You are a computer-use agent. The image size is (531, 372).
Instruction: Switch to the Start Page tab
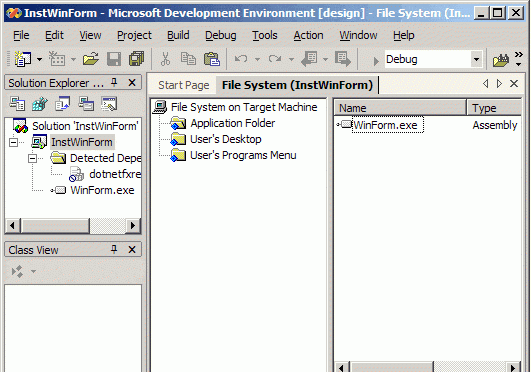(x=184, y=85)
